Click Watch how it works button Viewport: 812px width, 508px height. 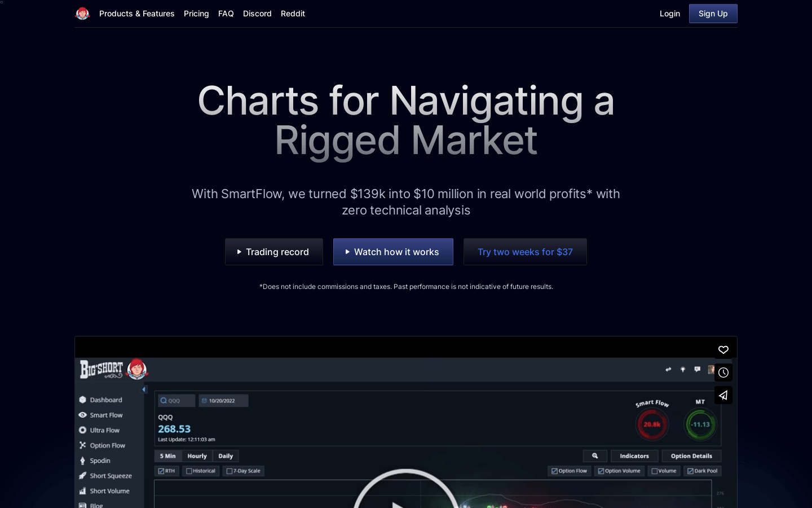(x=393, y=252)
